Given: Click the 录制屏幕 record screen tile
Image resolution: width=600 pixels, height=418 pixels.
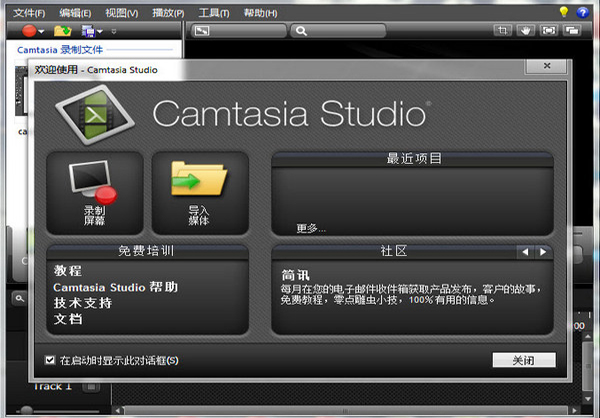Looking at the screenshot, I should click(x=95, y=193).
